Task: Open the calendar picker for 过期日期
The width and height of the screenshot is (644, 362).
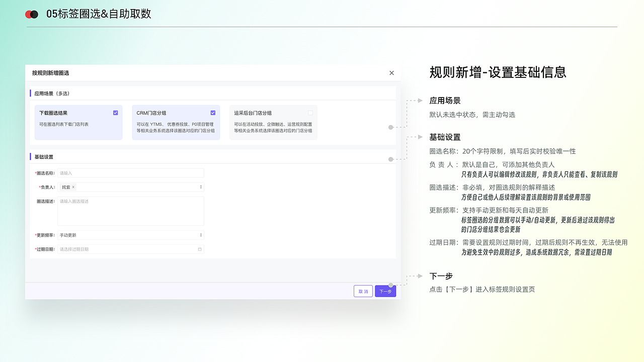Action: (200, 249)
